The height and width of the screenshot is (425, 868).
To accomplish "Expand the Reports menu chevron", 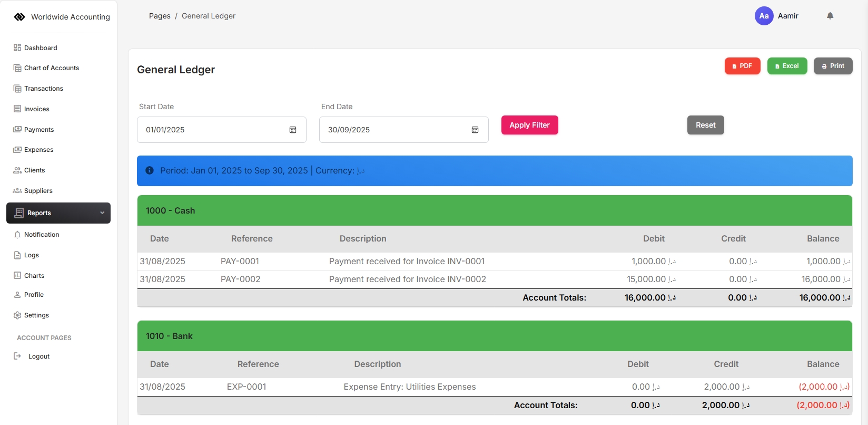I will click(102, 213).
